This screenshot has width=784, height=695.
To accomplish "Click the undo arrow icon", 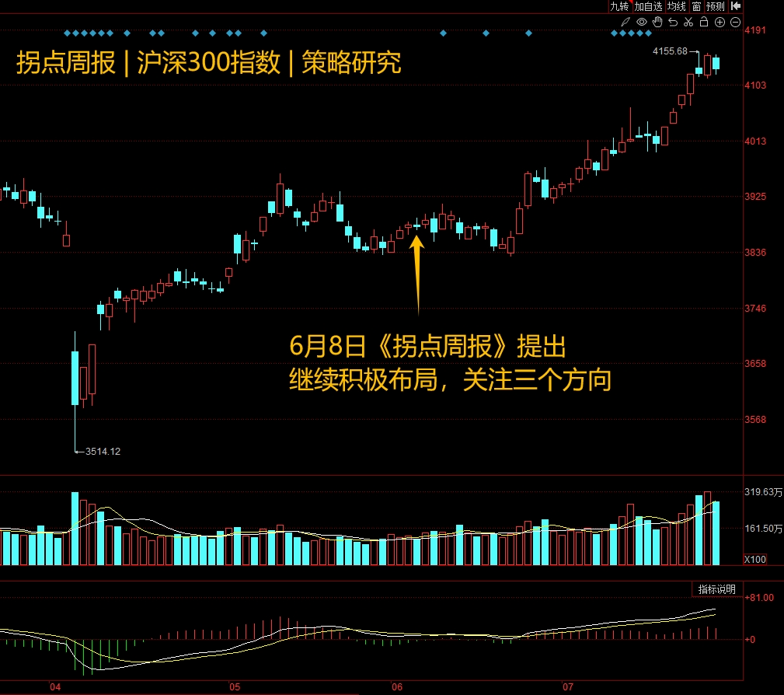I will click(673, 22).
